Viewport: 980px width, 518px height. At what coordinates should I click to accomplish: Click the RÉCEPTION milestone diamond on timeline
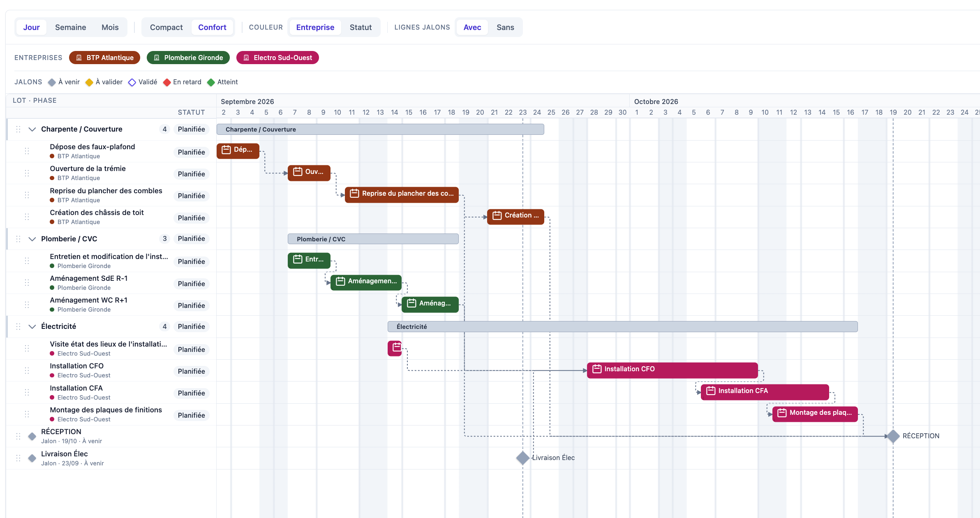(x=893, y=436)
